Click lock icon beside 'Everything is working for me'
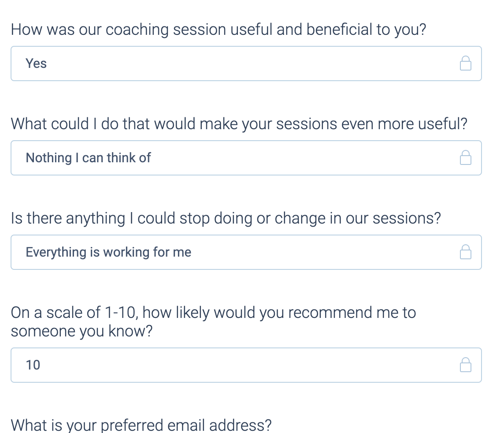Image resolution: width=504 pixels, height=433 pixels. (x=465, y=252)
